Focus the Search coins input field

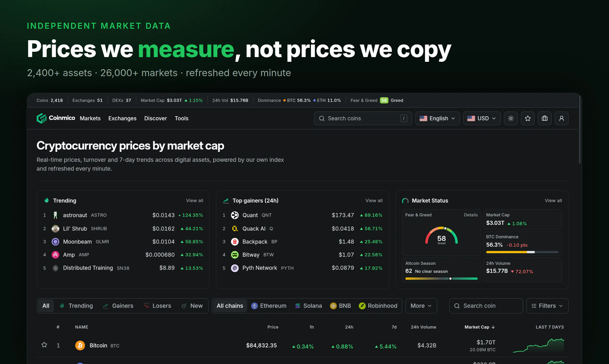[363, 119]
